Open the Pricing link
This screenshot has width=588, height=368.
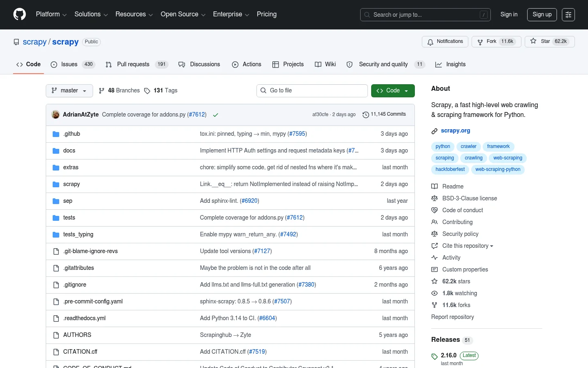tap(267, 14)
